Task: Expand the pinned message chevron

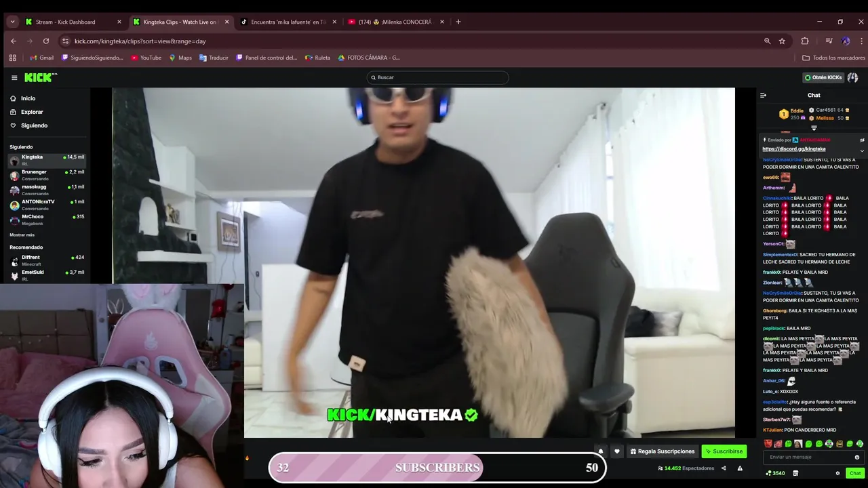Action: (x=862, y=150)
